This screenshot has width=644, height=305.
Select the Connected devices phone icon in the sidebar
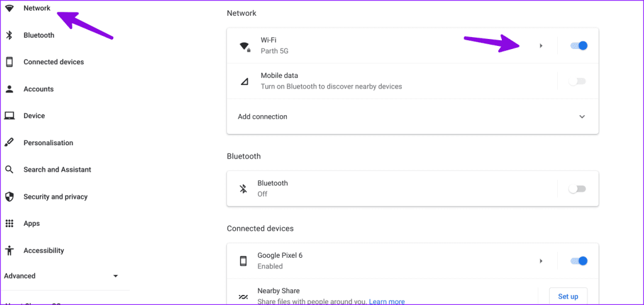coord(9,62)
